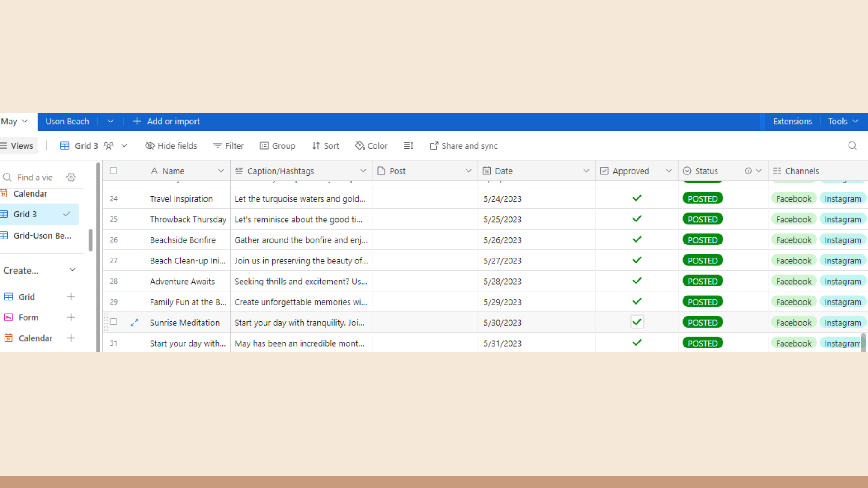The height and width of the screenshot is (488, 868).
Task: Uncheck Approved for the 5/30/2023 row
Action: coord(637,322)
